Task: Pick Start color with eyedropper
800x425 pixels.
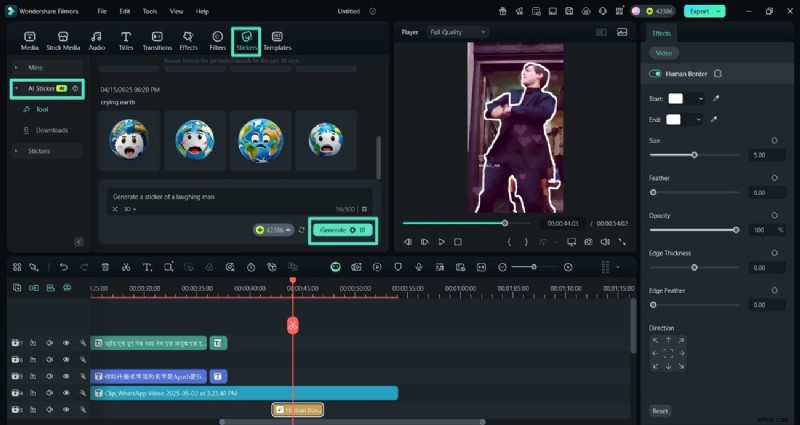Action: tap(715, 98)
